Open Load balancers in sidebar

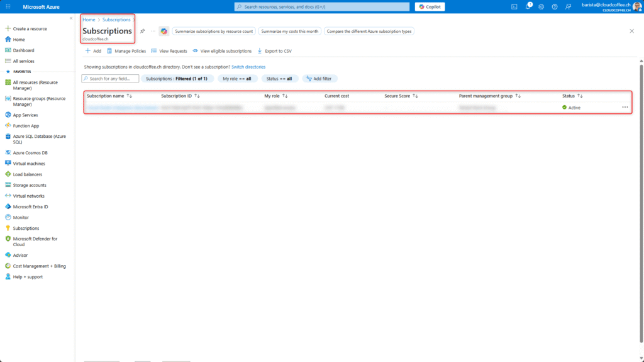pyautogui.click(x=23, y=174)
